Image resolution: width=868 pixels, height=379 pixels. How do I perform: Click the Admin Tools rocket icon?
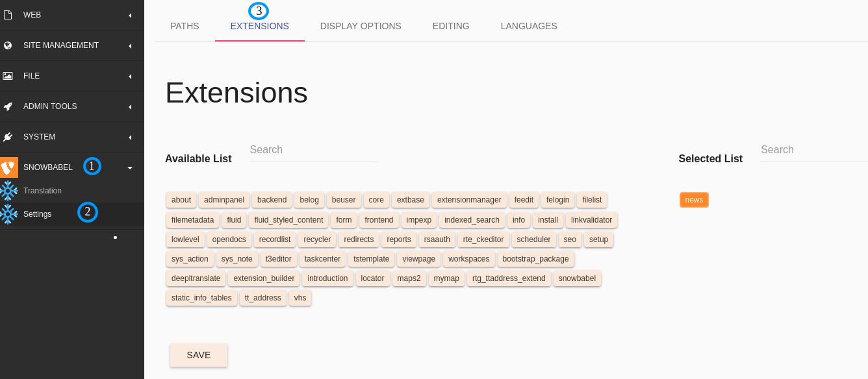tap(8, 106)
